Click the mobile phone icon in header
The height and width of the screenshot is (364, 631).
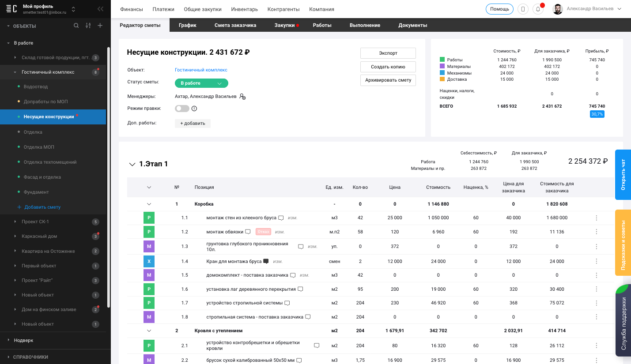point(523,9)
